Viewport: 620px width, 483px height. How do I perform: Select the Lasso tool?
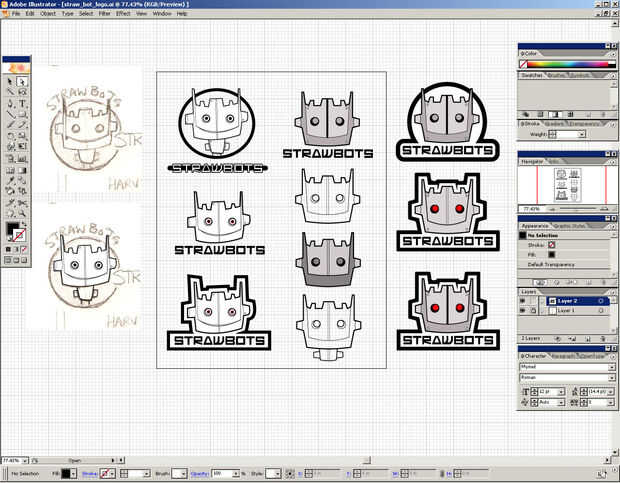[22, 92]
